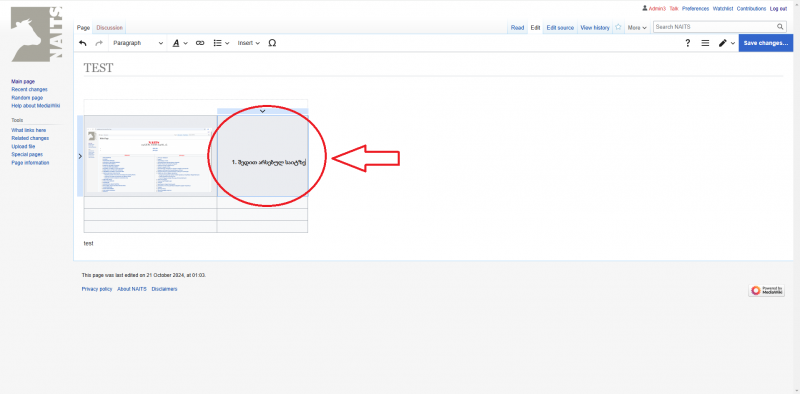Open the user Talk link
This screenshot has width=800, height=394.
tap(674, 9)
